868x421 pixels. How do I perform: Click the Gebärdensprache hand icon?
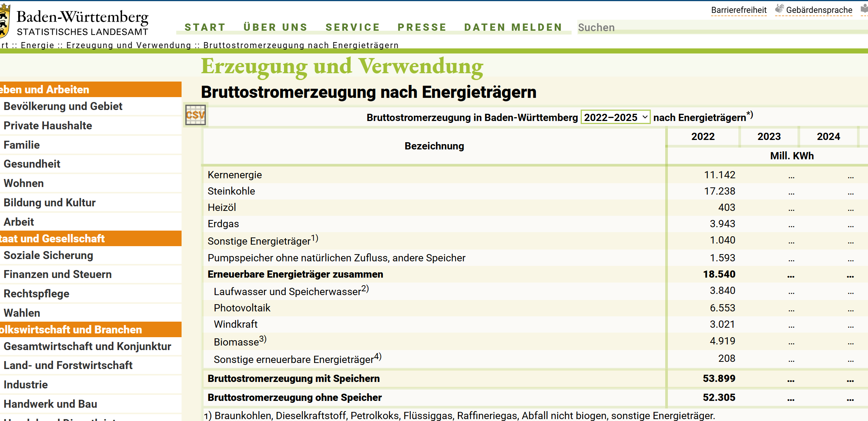coord(779,9)
